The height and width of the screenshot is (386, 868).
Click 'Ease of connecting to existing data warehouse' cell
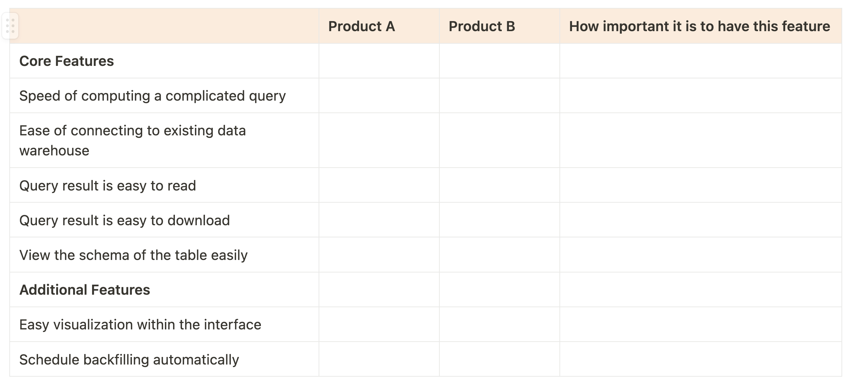(133, 140)
